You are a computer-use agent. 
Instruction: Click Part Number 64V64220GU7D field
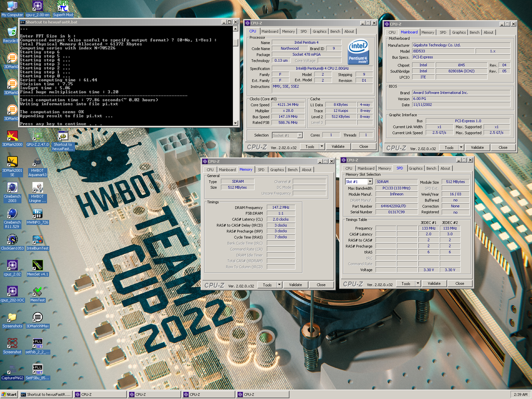coord(396,206)
